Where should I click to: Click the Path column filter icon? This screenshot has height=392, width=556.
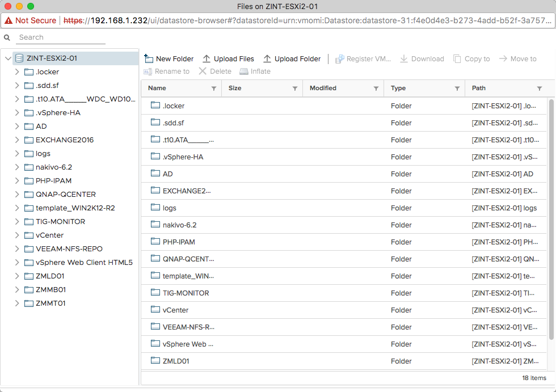coord(540,88)
